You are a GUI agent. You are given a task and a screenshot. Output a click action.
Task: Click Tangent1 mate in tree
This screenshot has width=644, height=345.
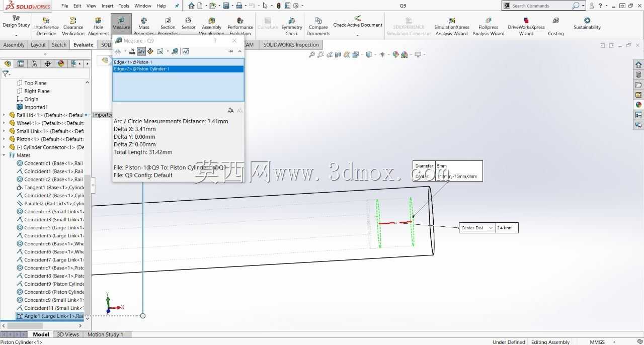coord(49,188)
